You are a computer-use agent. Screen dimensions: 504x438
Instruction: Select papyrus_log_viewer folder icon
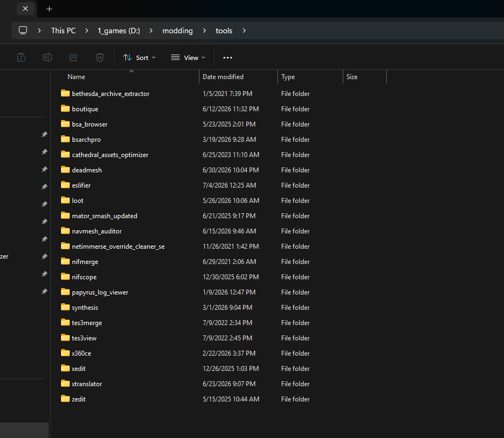pyautogui.click(x=65, y=292)
